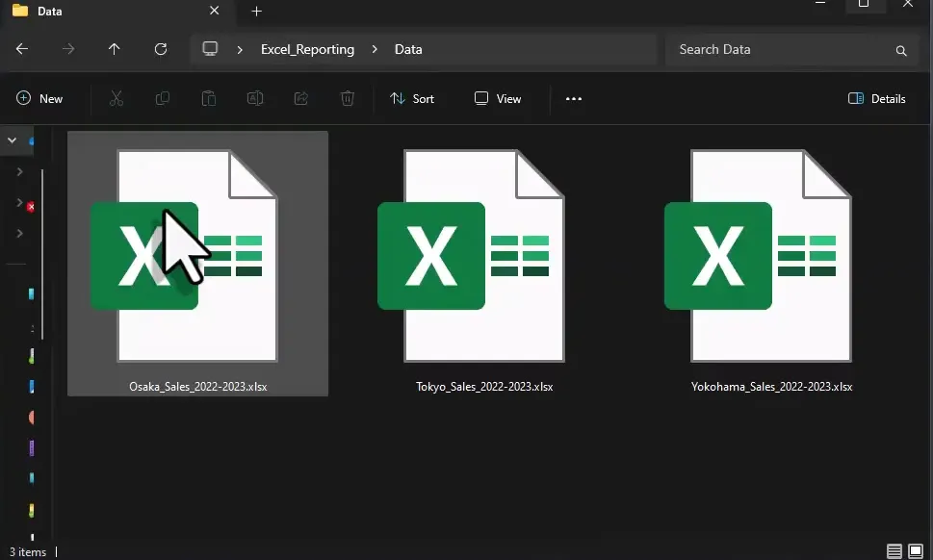933x560 pixels.
Task: Click the Paste icon in the toolbar
Action: tap(209, 98)
